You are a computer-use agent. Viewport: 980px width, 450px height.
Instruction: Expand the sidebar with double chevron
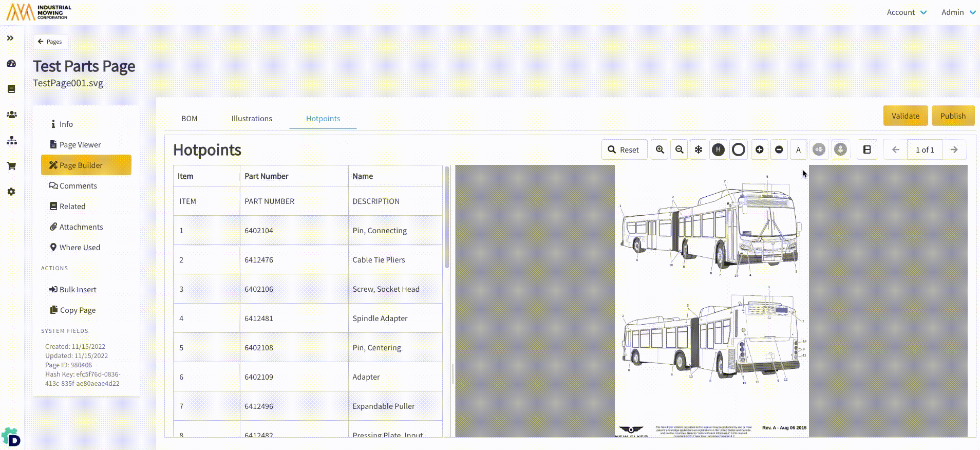pyautogui.click(x=10, y=38)
